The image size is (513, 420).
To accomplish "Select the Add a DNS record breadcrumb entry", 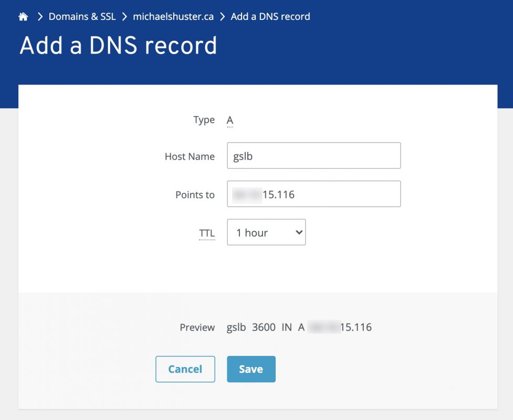I will 269,16.
